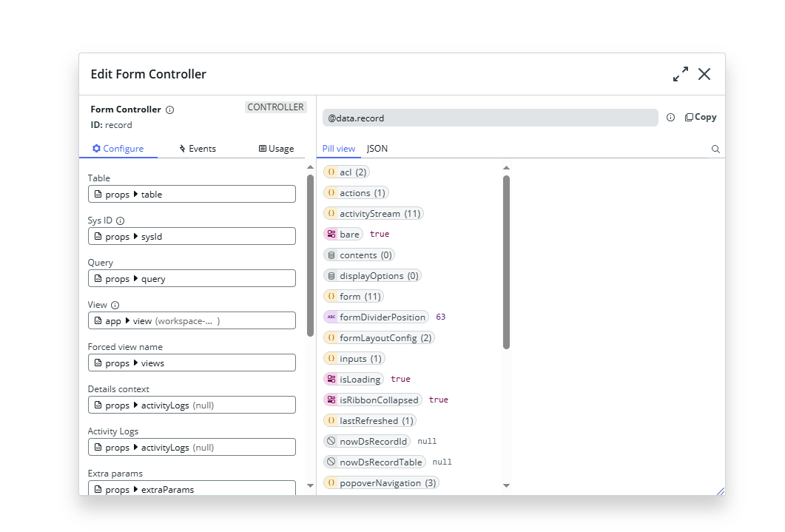Click info icon next to Form Controller
Screen dimensions: 785x532
[169, 110]
